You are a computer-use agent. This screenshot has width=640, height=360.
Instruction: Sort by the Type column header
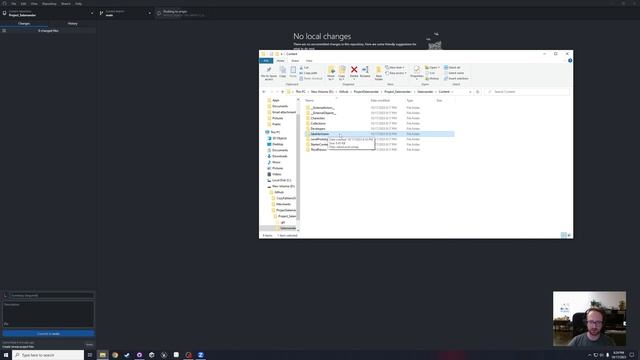point(409,100)
